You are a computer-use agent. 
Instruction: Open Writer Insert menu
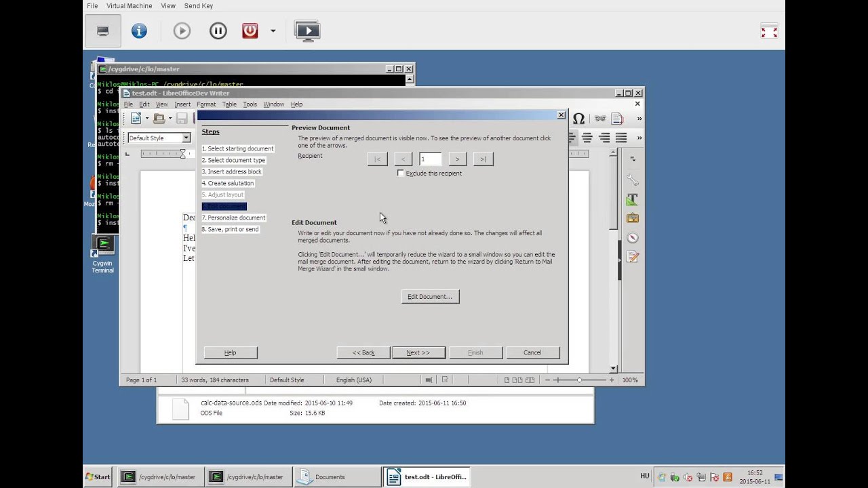click(x=182, y=104)
